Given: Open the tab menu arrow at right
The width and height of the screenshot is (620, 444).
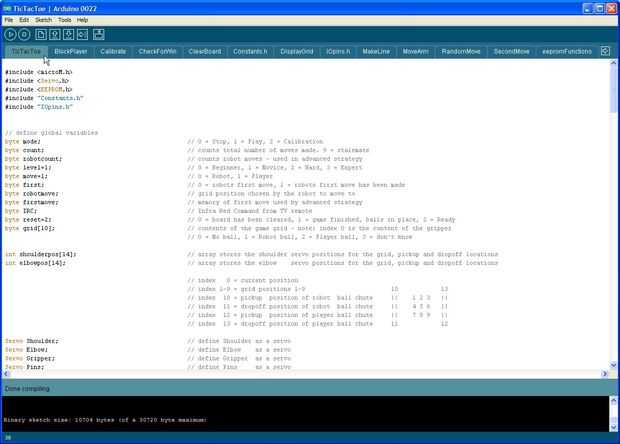Looking at the screenshot, I should (x=605, y=51).
